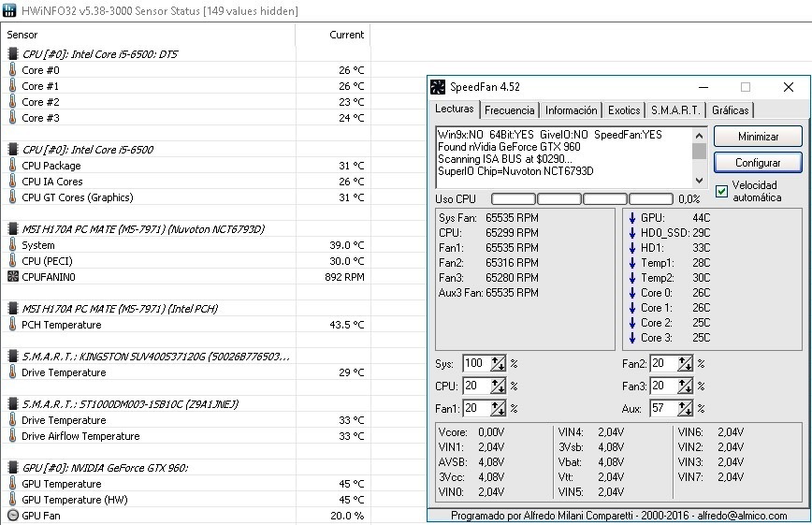Open the Frecuencia tab
812x525 pixels.
click(510, 110)
